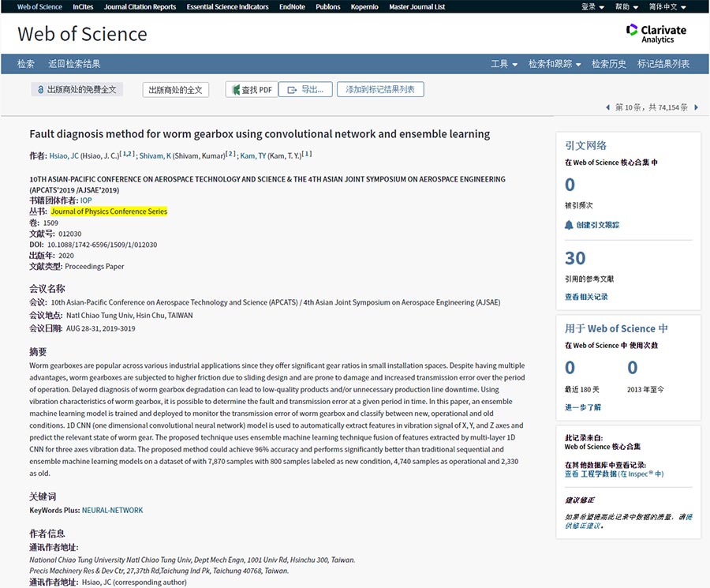Open the 帮助 dropdown

coord(626,7)
